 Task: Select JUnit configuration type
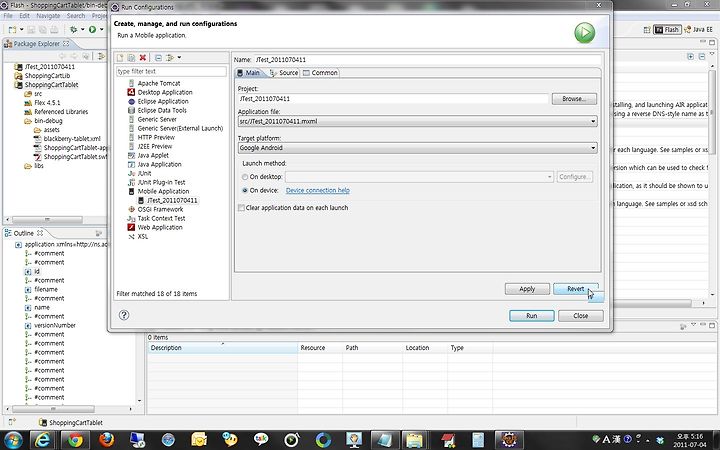click(x=144, y=173)
